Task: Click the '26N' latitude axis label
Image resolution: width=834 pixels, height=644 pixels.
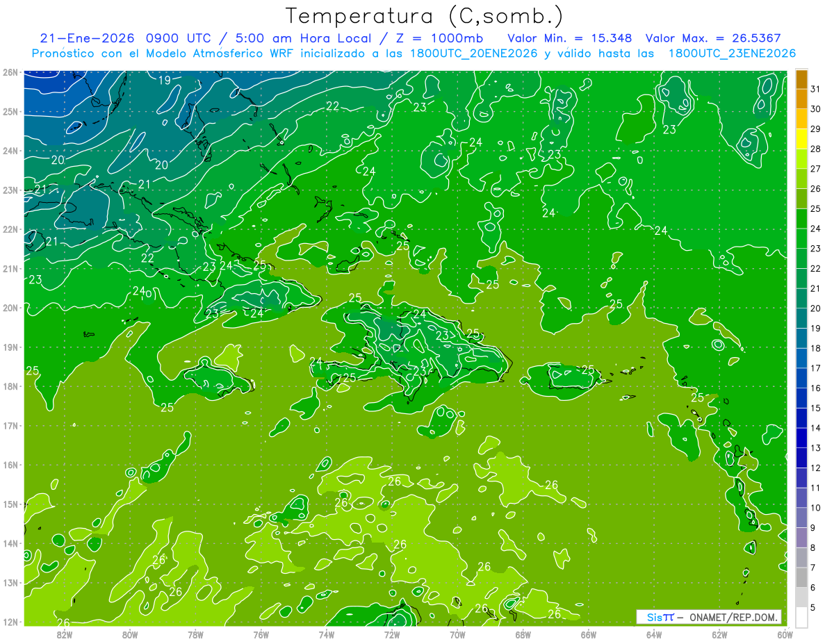Action: pyautogui.click(x=10, y=72)
